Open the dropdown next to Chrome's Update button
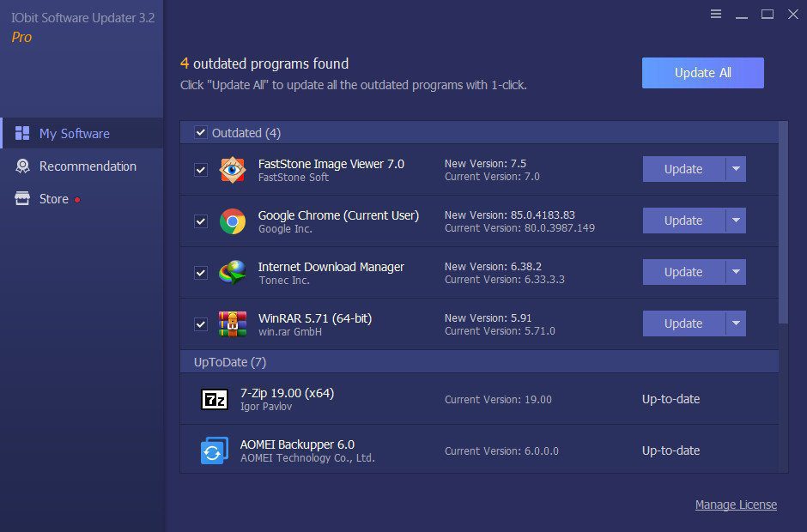Screen dimensions: 807x532 pyautogui.click(x=737, y=221)
